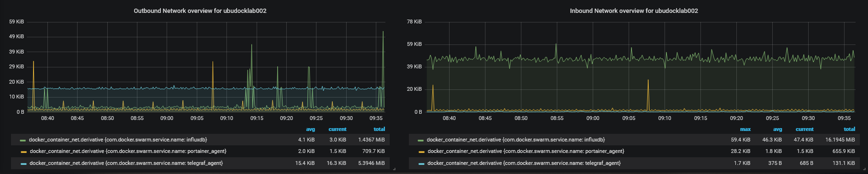Click 78 KiB axis label on Inbound graph
This screenshot has height=174, width=868.
[414, 22]
